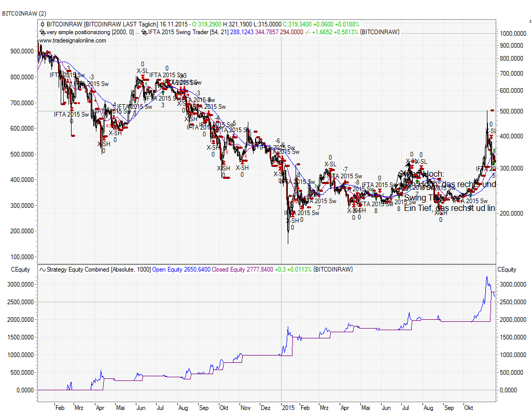Click the Open Equity 2650,6400 value
This screenshot has height=411, width=532.
point(181,270)
